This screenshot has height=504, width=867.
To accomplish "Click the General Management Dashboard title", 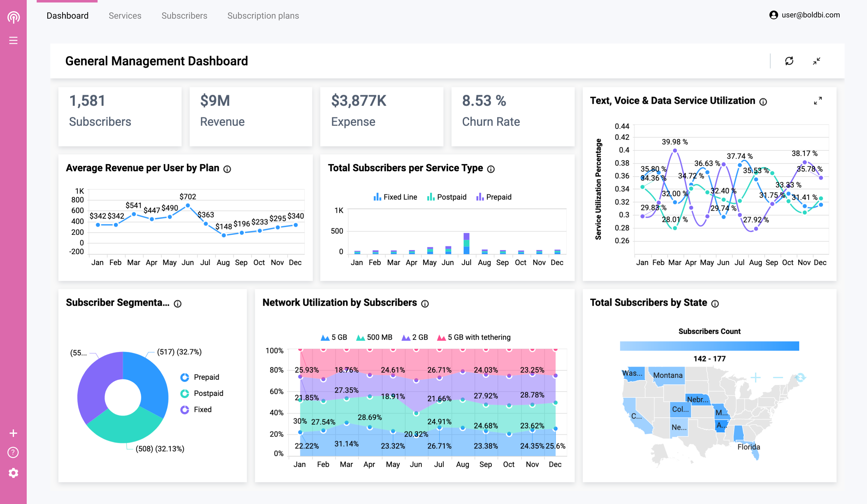I will tap(157, 61).
